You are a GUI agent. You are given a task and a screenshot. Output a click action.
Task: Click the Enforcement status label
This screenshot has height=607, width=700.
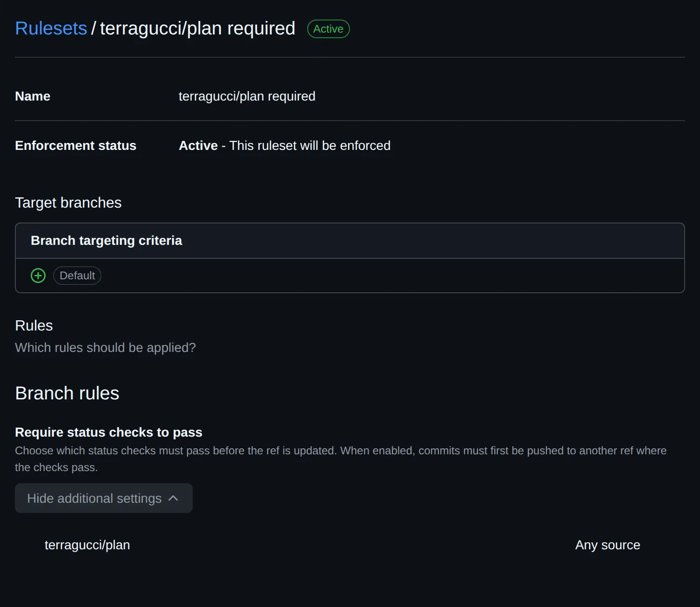(x=76, y=146)
